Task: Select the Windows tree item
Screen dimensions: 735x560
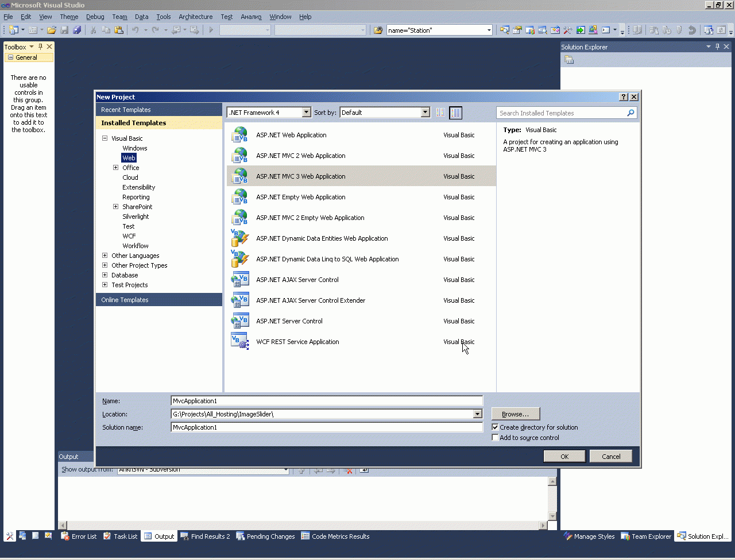Action: coord(135,148)
